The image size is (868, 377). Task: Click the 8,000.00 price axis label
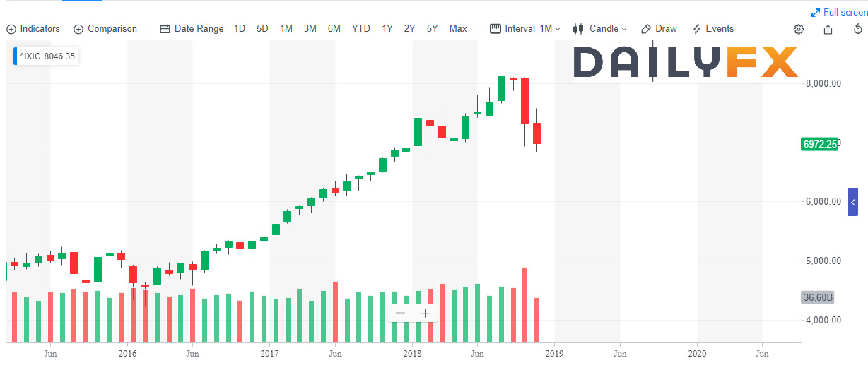click(x=824, y=84)
